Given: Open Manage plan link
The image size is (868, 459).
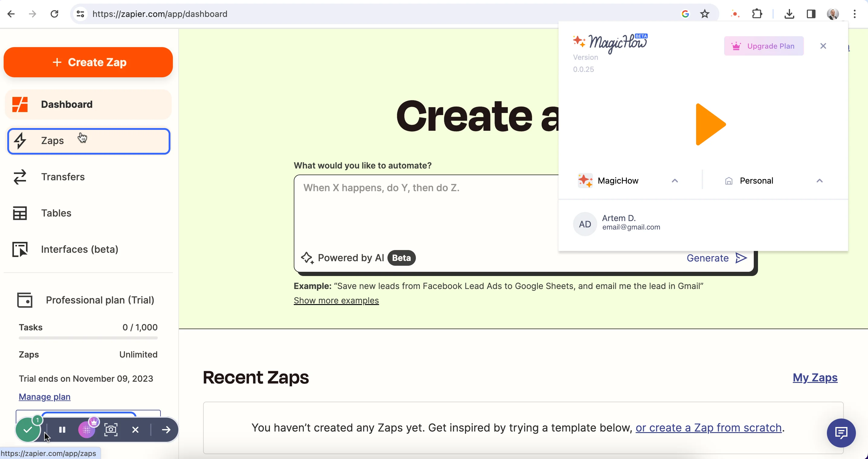Looking at the screenshot, I should coord(44,397).
